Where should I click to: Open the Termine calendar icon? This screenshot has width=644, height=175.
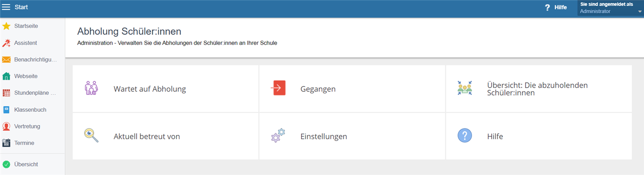point(6,143)
